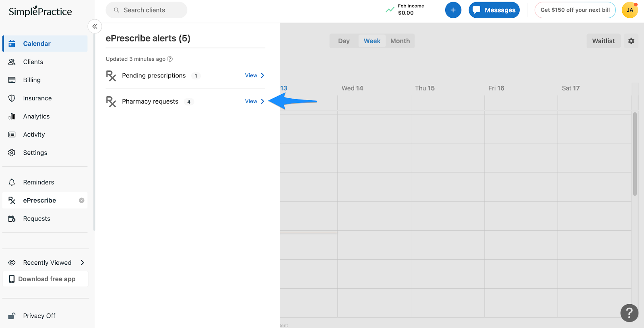Click chevron beside Pharmacy requests View
This screenshot has height=328, width=644.
coord(262,101)
